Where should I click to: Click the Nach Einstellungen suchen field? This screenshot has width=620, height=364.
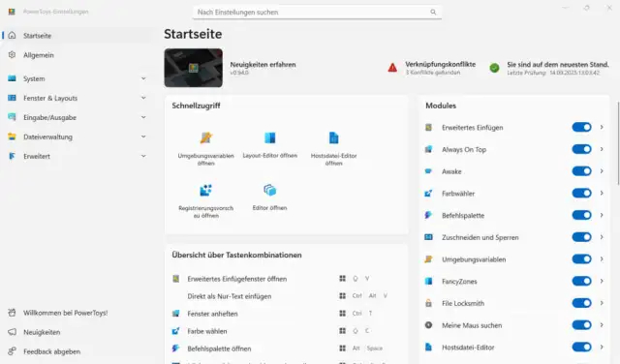coord(317,13)
